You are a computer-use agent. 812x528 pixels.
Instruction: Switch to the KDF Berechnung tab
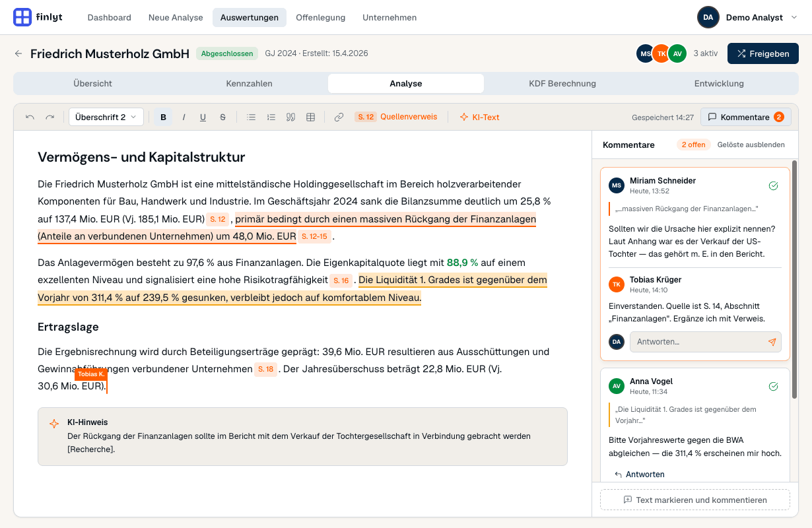[562, 83]
